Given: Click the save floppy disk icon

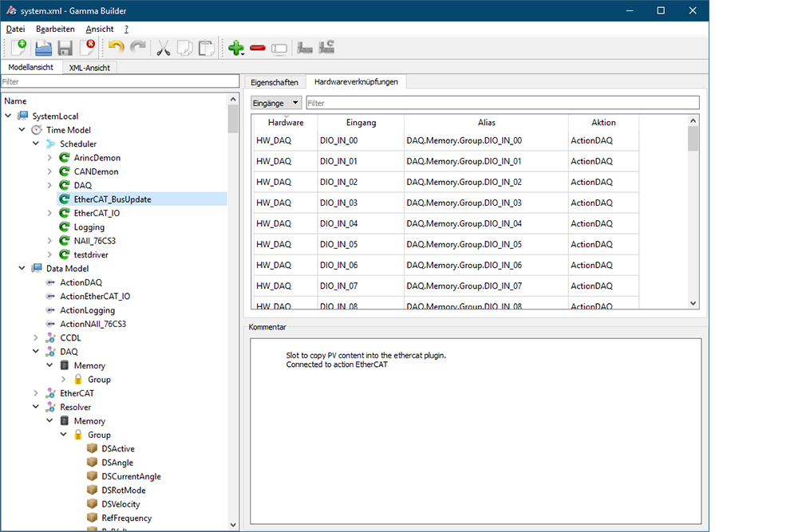Looking at the screenshot, I should click(x=65, y=48).
